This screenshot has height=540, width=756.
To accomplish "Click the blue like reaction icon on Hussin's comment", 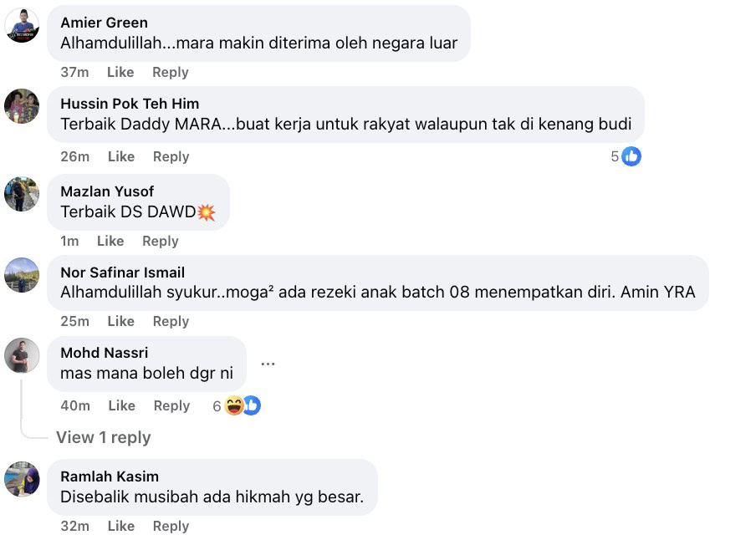I will pos(631,156).
